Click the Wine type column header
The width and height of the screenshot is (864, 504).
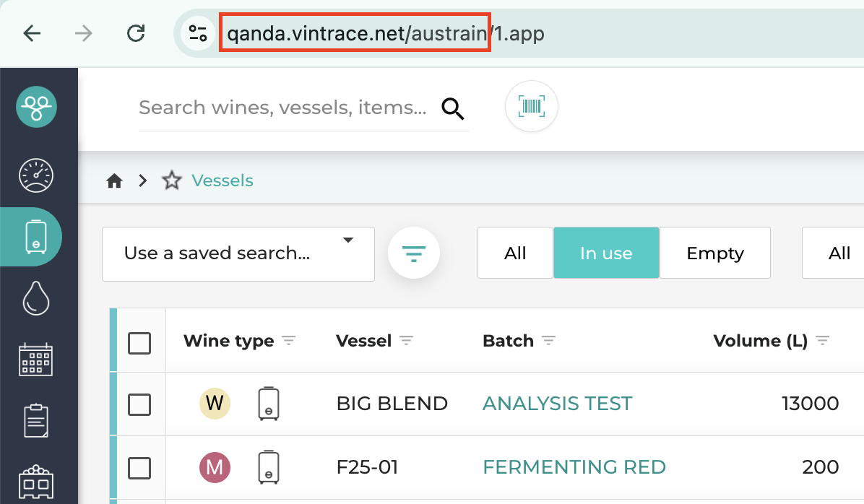coord(229,341)
